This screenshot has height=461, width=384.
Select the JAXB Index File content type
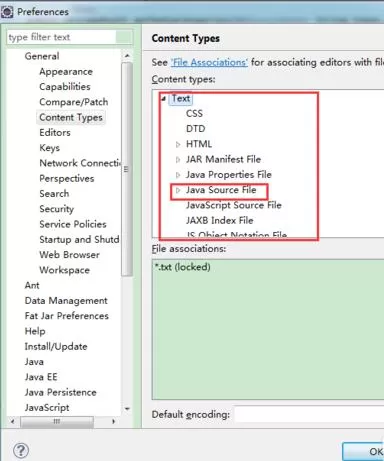tap(220, 221)
